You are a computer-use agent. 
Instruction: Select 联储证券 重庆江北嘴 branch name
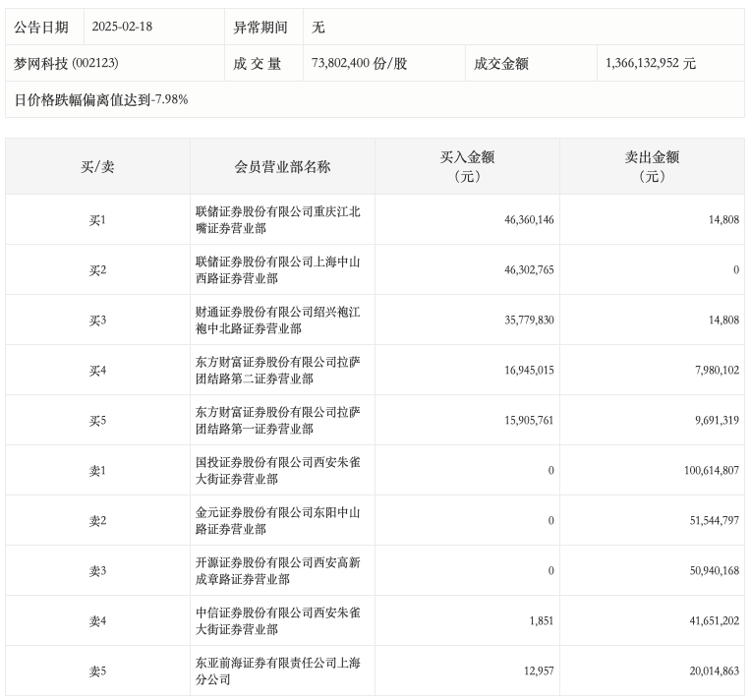pos(278,219)
